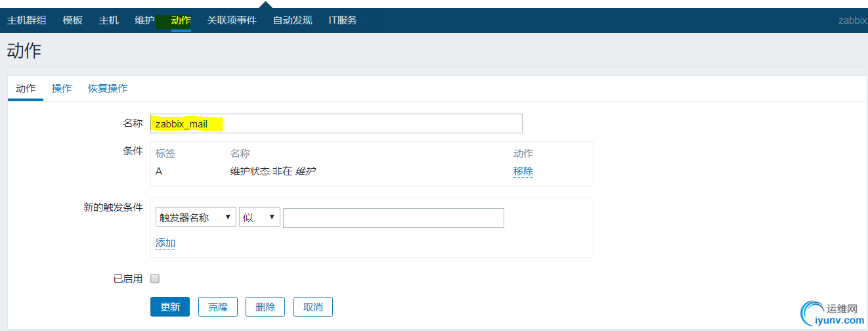868x331 pixels.
Task: Click the 删除 button
Action: pos(265,307)
